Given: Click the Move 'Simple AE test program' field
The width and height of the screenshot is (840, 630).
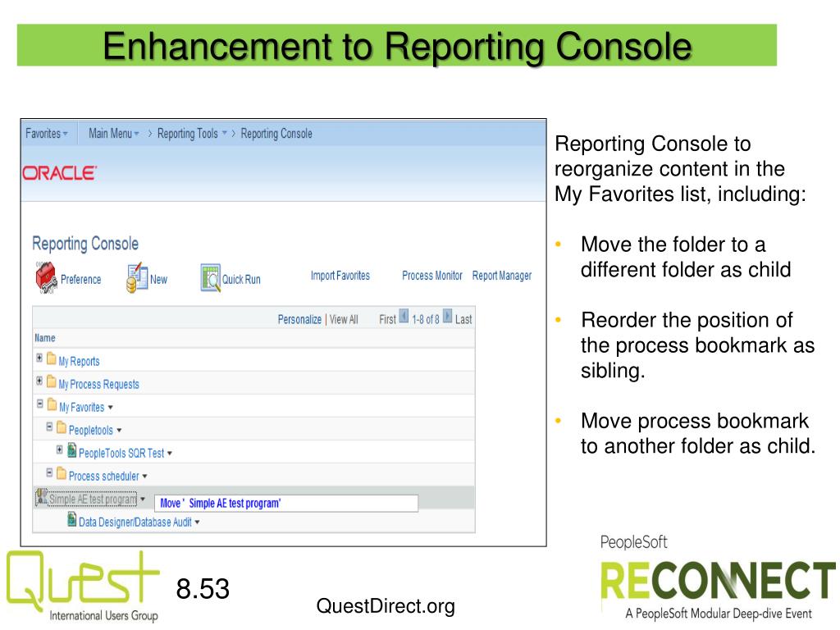Looking at the screenshot, I should click(x=286, y=503).
